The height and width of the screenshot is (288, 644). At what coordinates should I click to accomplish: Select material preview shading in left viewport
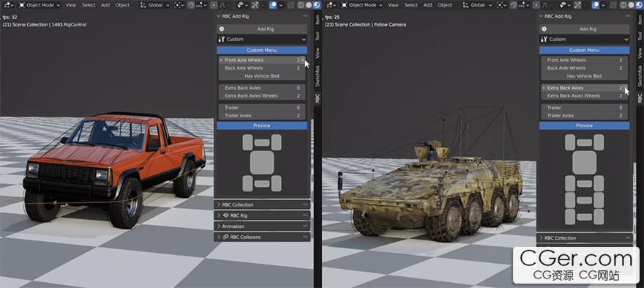tap(317, 5)
